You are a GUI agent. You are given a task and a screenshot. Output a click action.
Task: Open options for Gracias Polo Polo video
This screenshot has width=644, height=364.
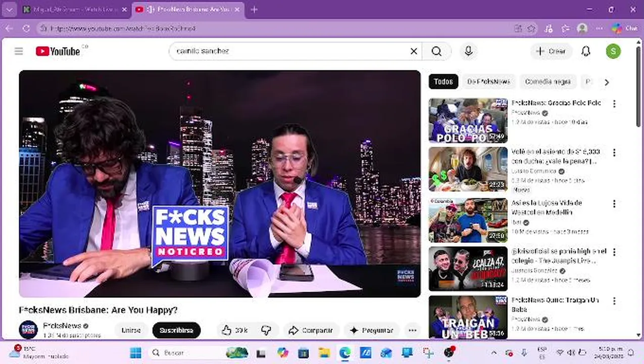coord(614,104)
